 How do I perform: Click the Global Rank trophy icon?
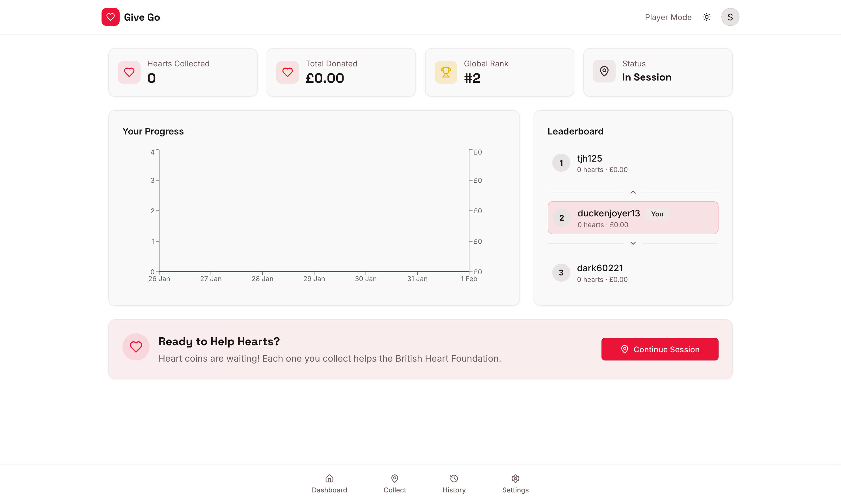446,72
